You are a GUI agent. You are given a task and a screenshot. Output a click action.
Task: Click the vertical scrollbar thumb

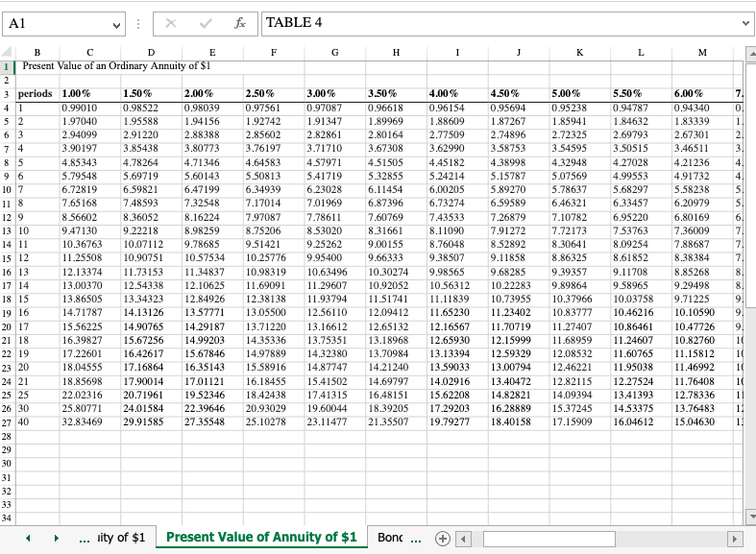[751, 185]
